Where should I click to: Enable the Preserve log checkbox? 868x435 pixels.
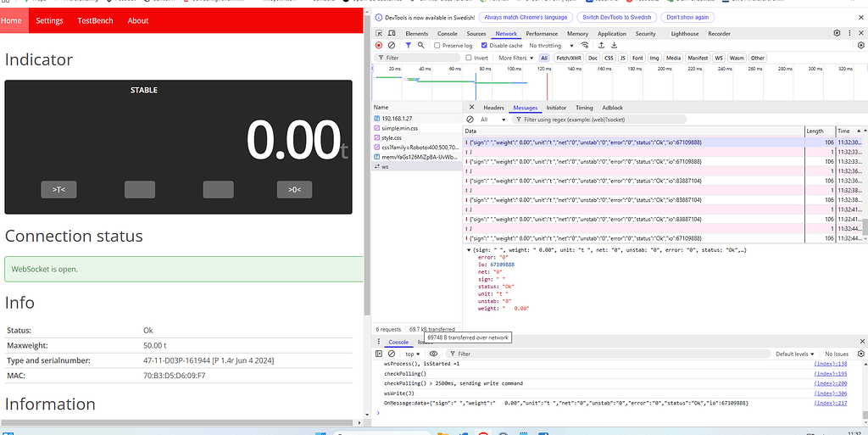[x=437, y=46]
